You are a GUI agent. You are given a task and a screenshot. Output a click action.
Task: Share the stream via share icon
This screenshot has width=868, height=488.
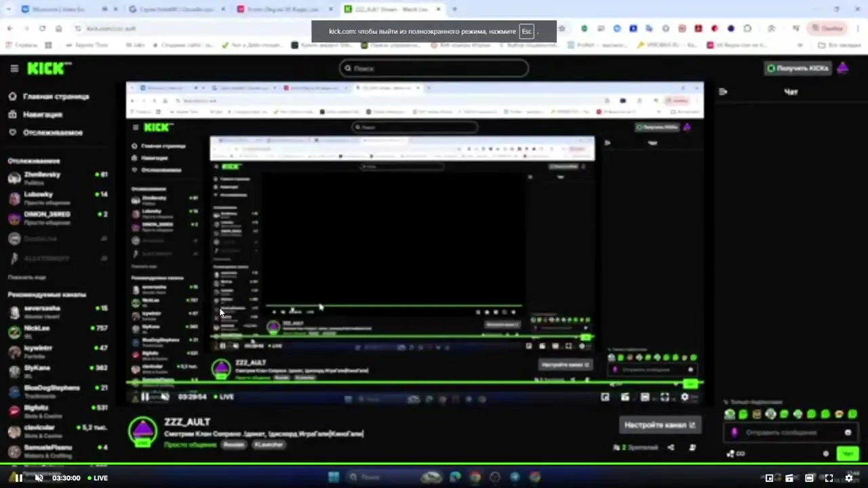[671, 447]
